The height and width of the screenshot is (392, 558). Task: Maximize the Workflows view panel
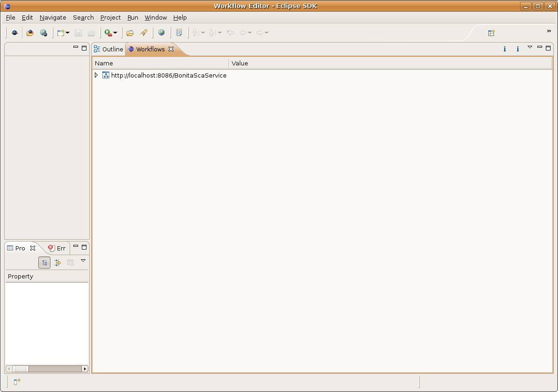[x=548, y=48]
